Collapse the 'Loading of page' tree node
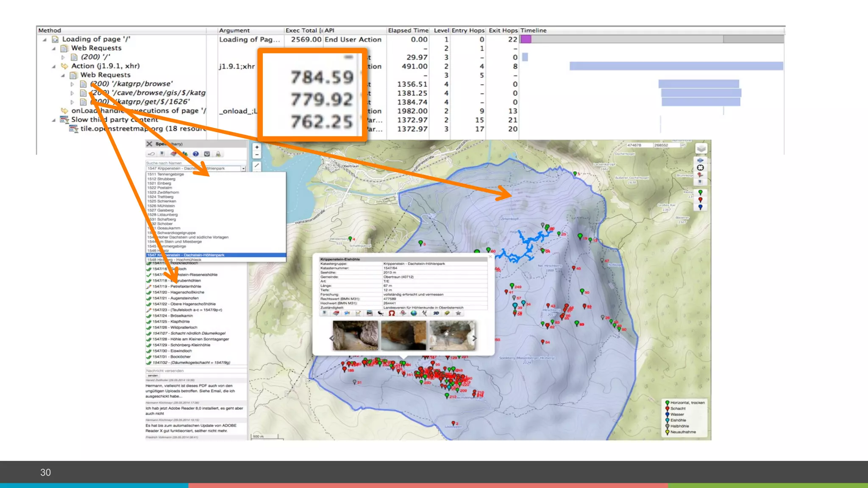 [x=45, y=39]
